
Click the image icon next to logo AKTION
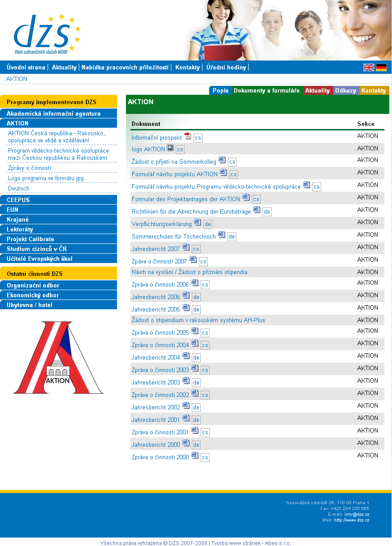[170, 148]
